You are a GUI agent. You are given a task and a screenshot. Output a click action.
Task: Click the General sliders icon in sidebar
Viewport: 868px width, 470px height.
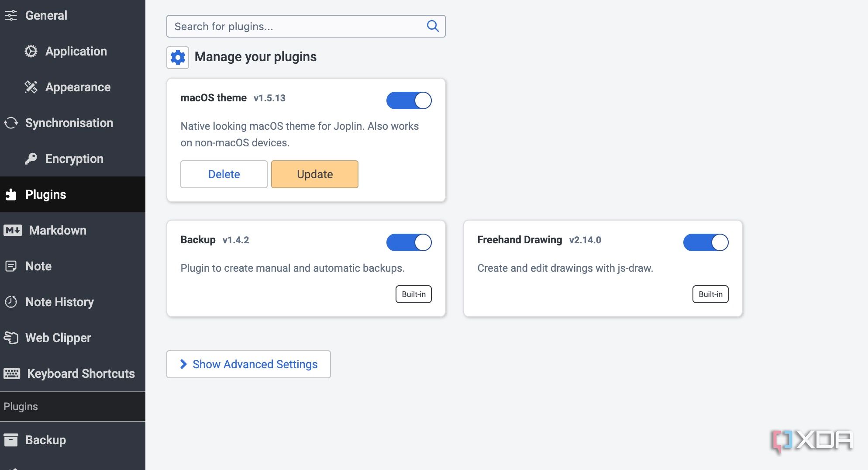(x=11, y=15)
